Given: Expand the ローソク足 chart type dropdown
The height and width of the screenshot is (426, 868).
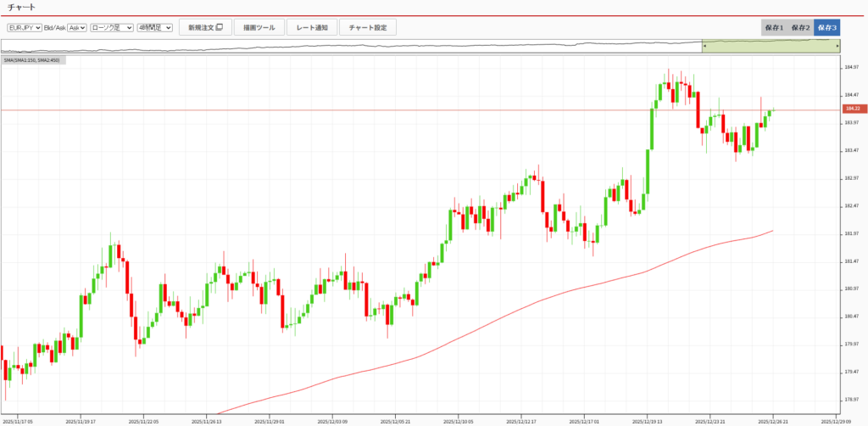Looking at the screenshot, I should 112,27.
